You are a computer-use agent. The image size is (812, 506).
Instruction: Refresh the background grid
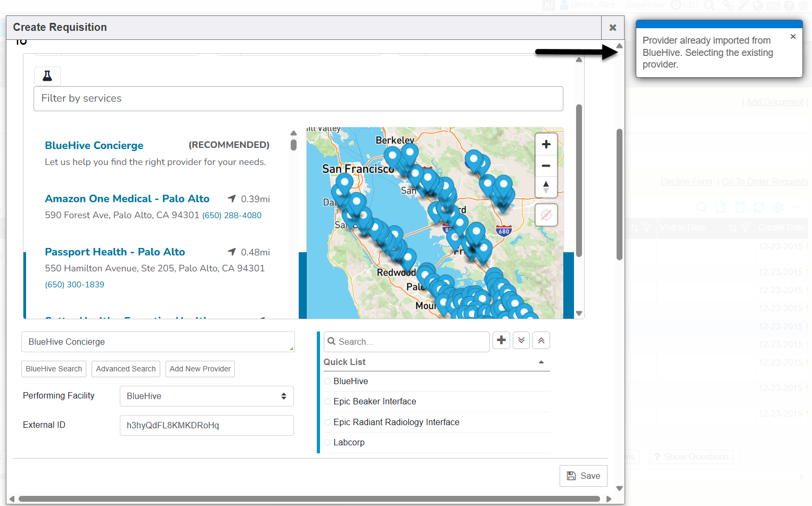[759, 207]
